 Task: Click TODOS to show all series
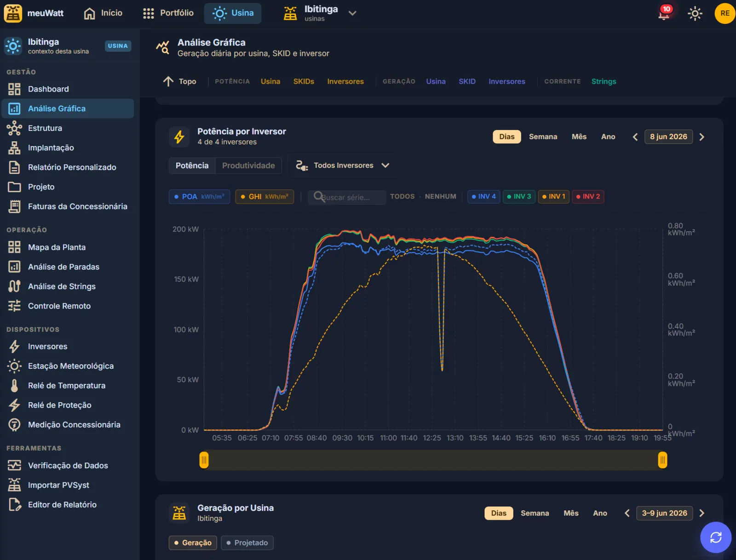tap(402, 196)
